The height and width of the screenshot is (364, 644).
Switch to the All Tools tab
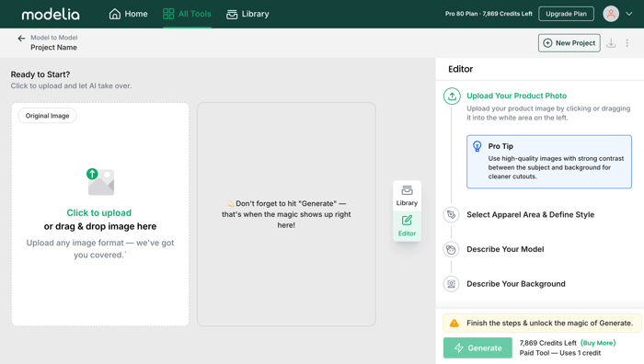click(x=187, y=14)
